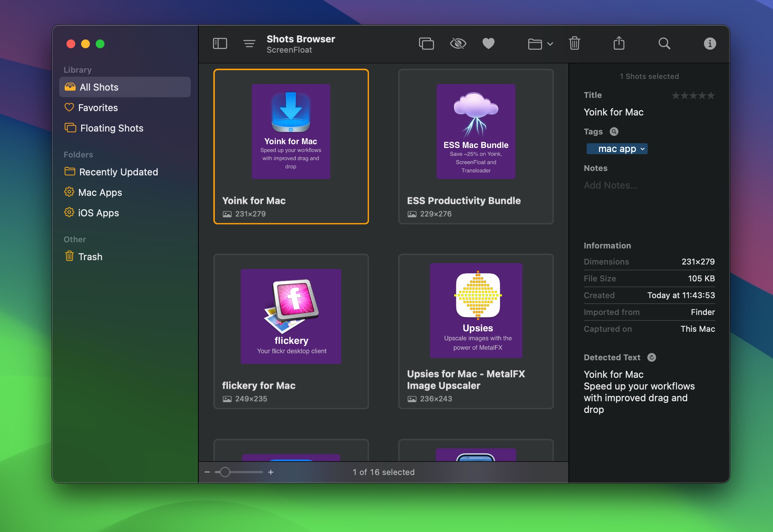Click the Mac Apps gear icon
The image size is (773, 532).
point(69,192)
